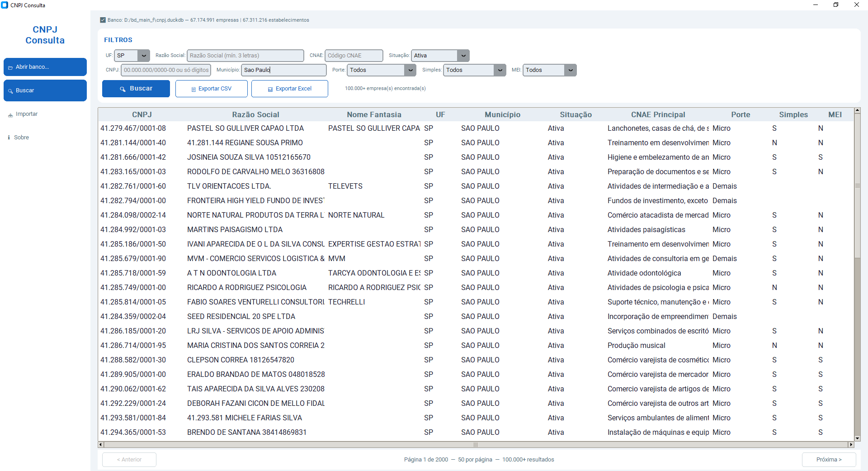The height and width of the screenshot is (471, 868).
Task: Click the magnifier icon on blue Buscar button
Action: [x=123, y=89]
